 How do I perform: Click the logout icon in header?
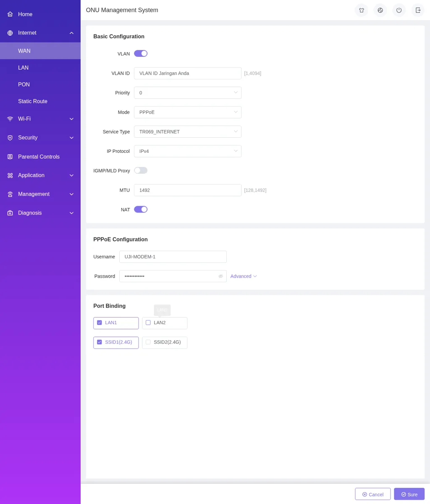pyautogui.click(x=418, y=10)
